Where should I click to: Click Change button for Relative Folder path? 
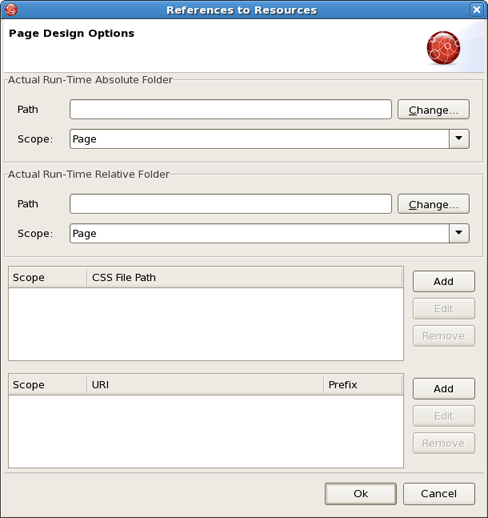point(433,204)
